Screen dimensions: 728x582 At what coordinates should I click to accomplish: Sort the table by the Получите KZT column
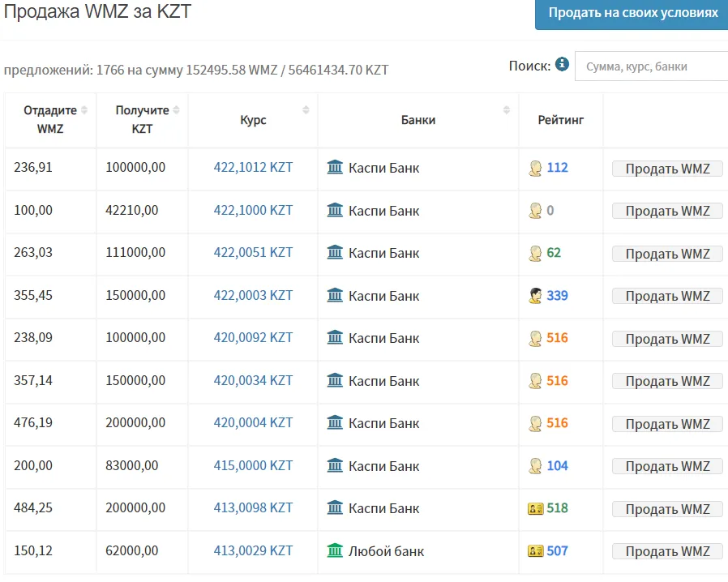176,110
